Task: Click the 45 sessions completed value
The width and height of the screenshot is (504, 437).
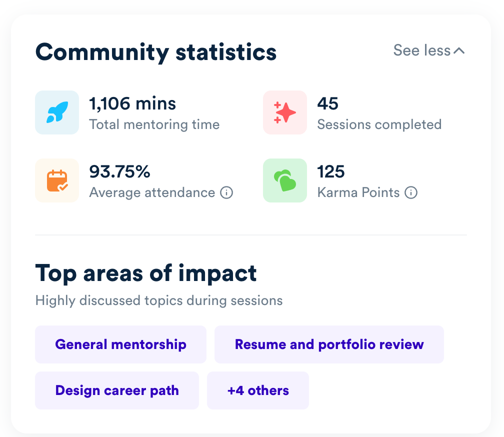Action: tap(328, 104)
